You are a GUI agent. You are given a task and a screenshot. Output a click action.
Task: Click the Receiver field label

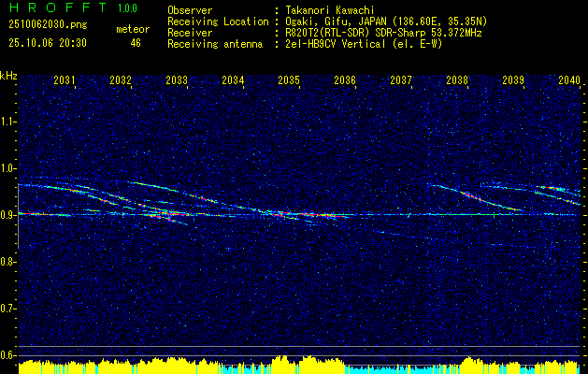(190, 33)
